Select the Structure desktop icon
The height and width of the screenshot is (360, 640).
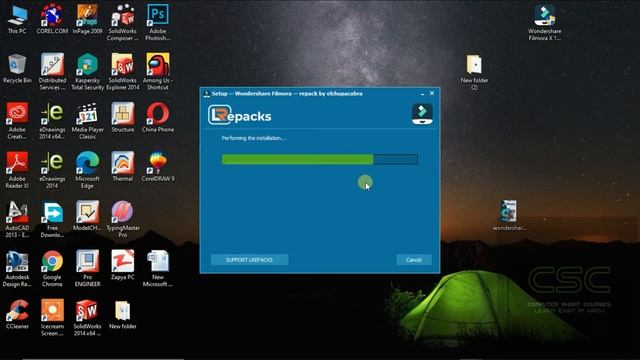[x=122, y=117]
